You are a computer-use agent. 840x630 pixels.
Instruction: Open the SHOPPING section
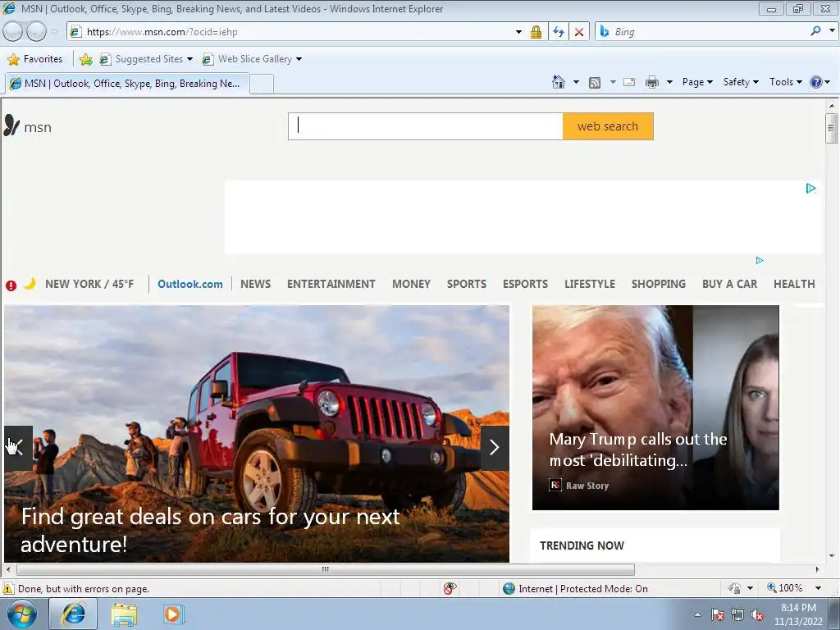coord(659,284)
